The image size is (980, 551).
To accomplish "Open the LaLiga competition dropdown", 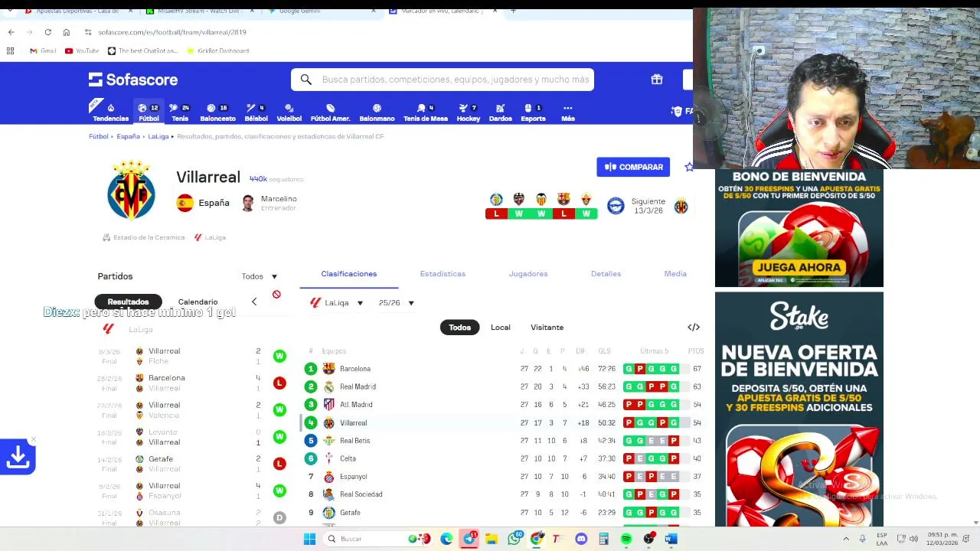I will (x=337, y=303).
